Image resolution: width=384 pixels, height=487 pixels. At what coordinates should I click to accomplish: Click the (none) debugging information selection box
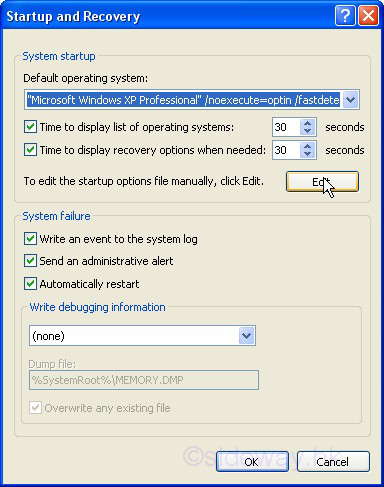pos(142,336)
